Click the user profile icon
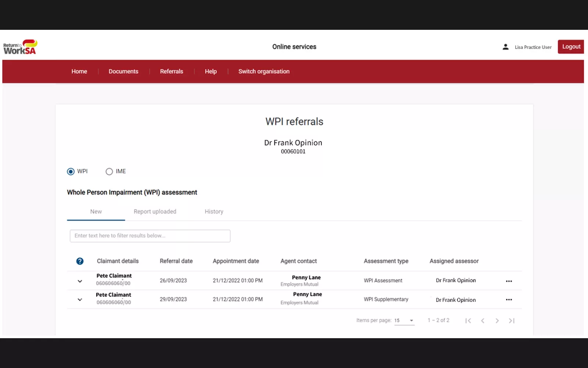 (506, 47)
